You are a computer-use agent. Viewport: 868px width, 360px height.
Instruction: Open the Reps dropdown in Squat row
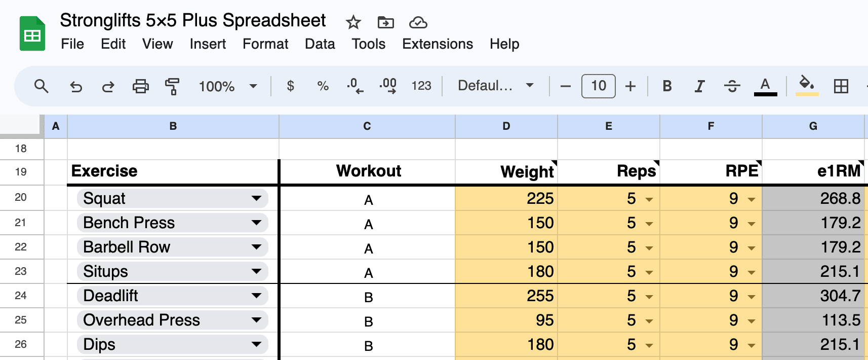coord(649,199)
